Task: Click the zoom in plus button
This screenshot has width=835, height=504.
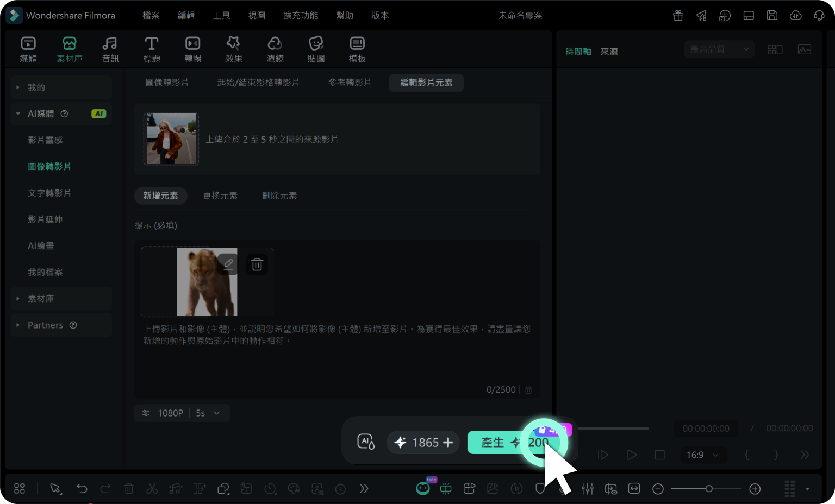Action: pos(755,489)
